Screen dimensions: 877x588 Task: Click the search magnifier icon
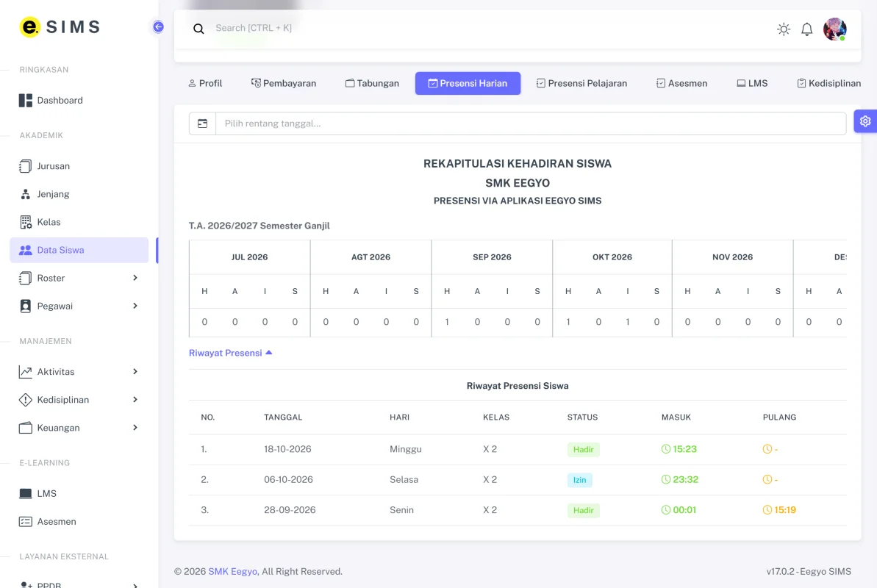coord(198,29)
